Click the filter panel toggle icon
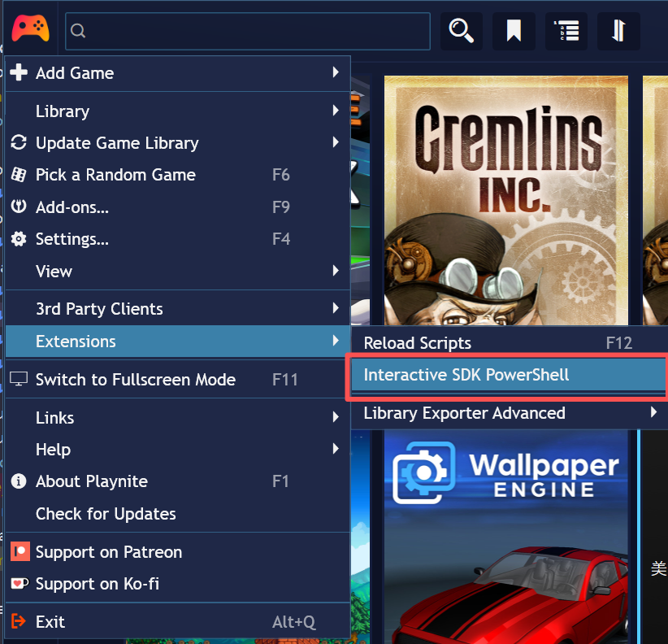This screenshot has width=668, height=644. pyautogui.click(x=618, y=30)
